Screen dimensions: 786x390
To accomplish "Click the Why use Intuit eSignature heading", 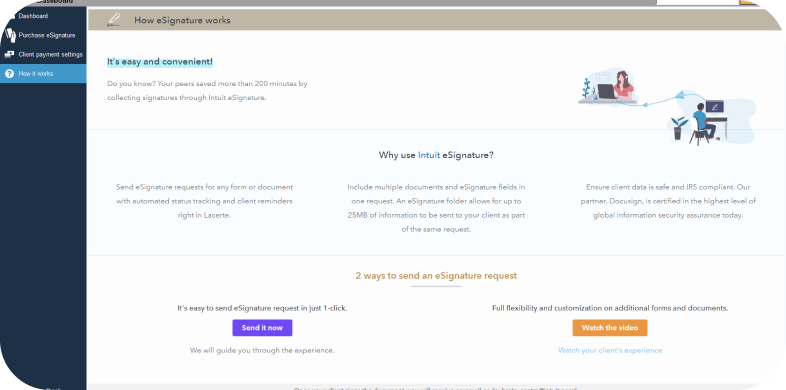I will 436,155.
